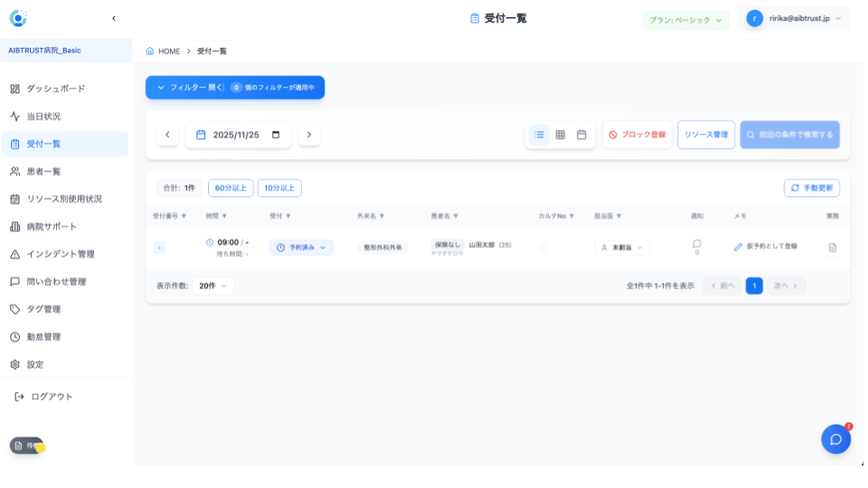Go to next day with right arrow
This screenshot has height=488, width=868.
pyautogui.click(x=309, y=135)
